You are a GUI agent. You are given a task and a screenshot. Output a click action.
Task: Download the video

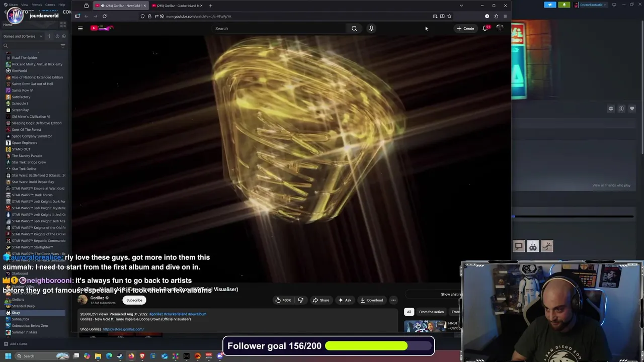pos(371,300)
